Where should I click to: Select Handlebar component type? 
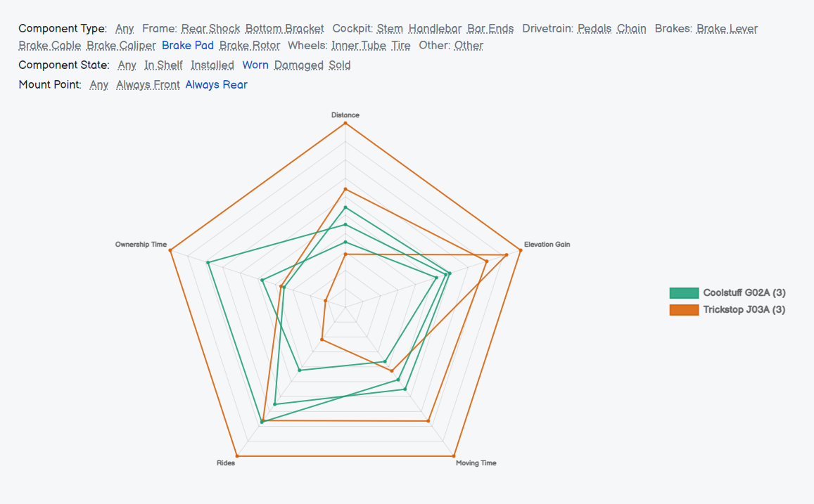pyautogui.click(x=435, y=29)
